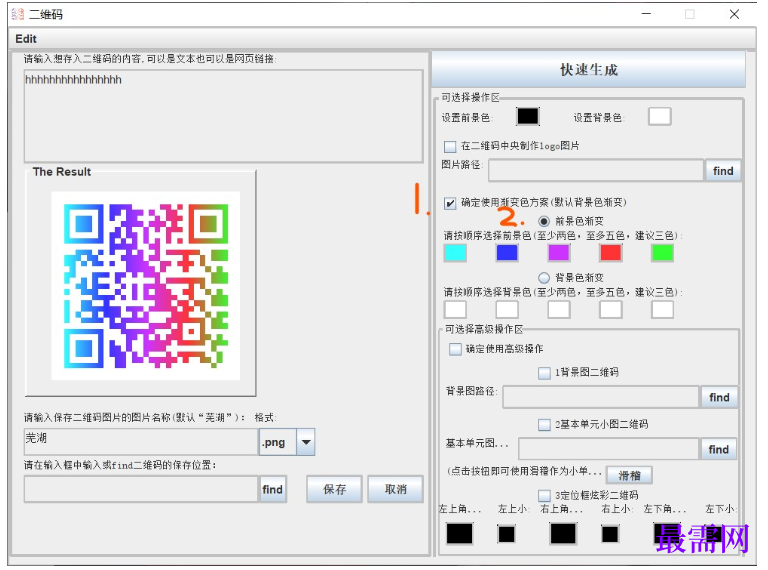The width and height of the screenshot is (768, 570).
Task: Click the save location input field
Action: coord(141,489)
